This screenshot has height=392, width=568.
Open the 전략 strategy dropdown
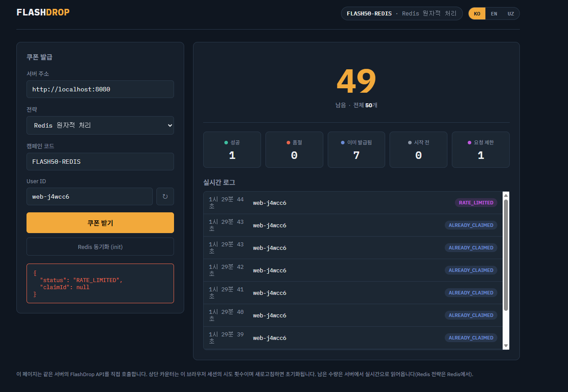(x=100, y=125)
